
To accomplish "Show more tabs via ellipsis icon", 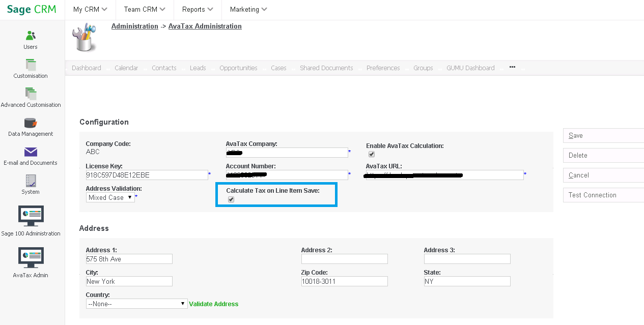I will coord(512,67).
